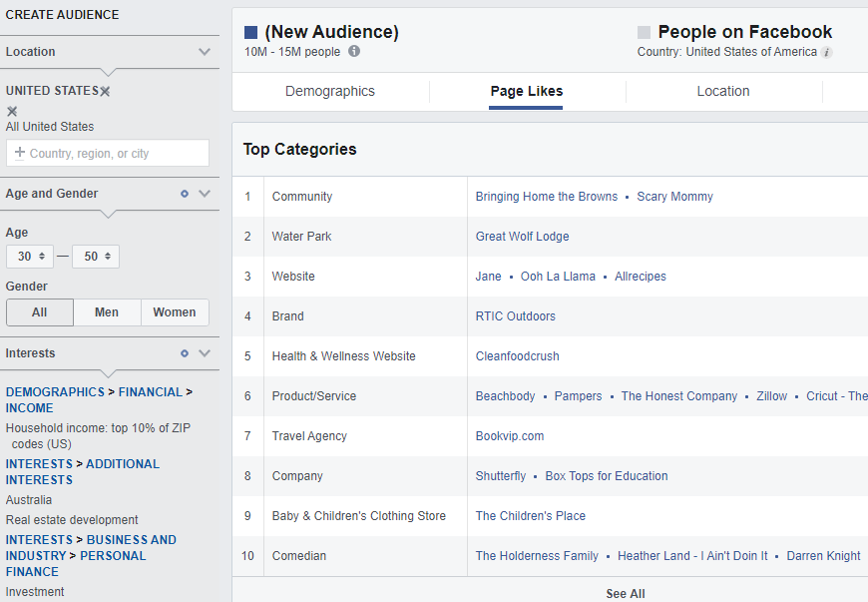The image size is (868, 602).
Task: Click the gray People on Facebook square
Action: point(644,33)
